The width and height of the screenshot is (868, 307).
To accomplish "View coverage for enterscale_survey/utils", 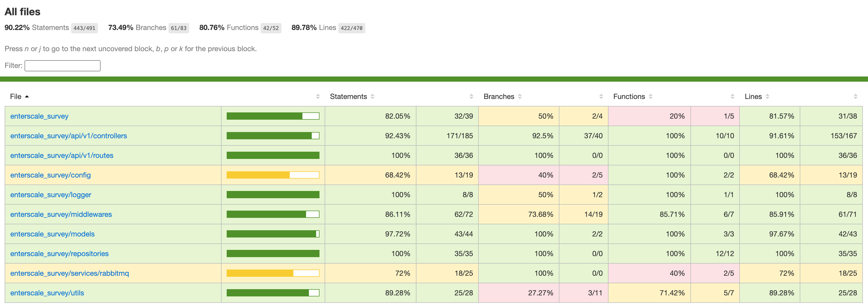I will 47,293.
